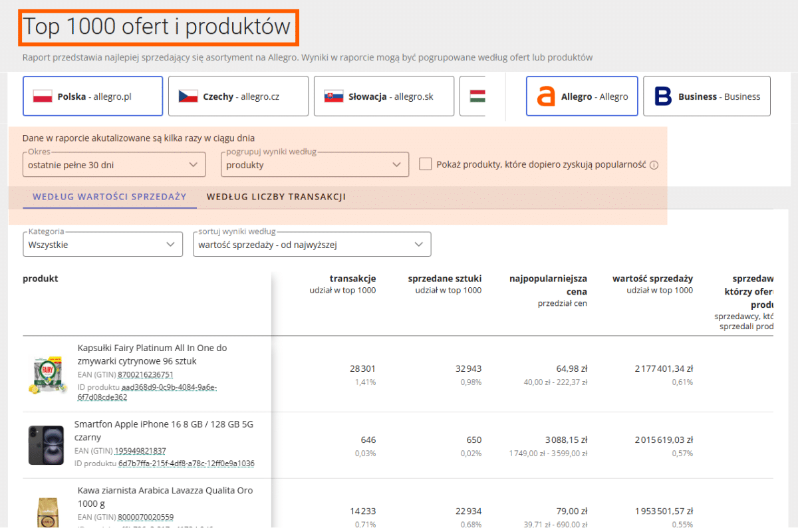798x532 pixels.
Task: Click the Hungarian flag marketplace button
Action: pyautogui.click(x=473, y=96)
